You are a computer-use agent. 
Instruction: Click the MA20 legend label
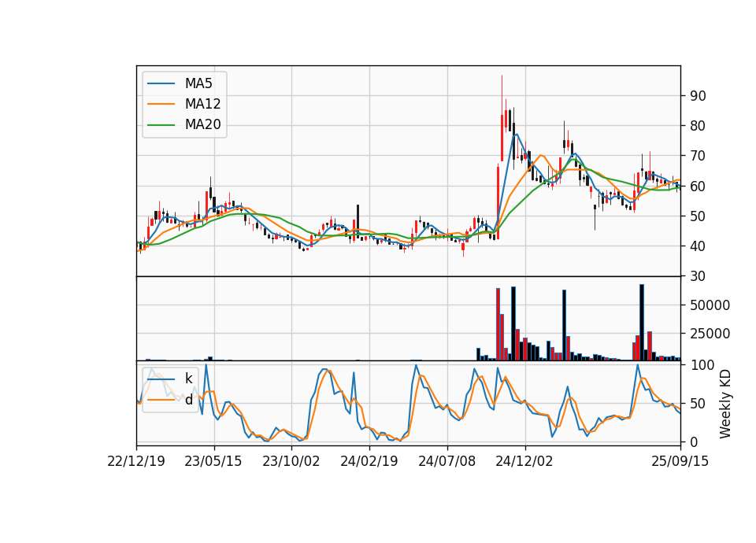pos(202,125)
